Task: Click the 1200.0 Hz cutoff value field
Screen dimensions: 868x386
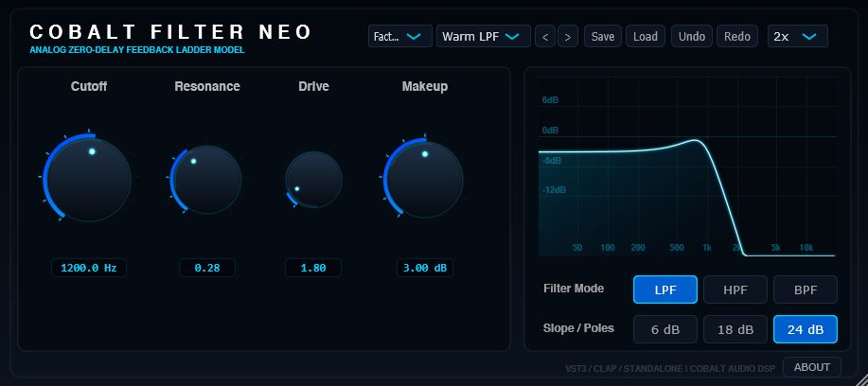Action: click(89, 268)
